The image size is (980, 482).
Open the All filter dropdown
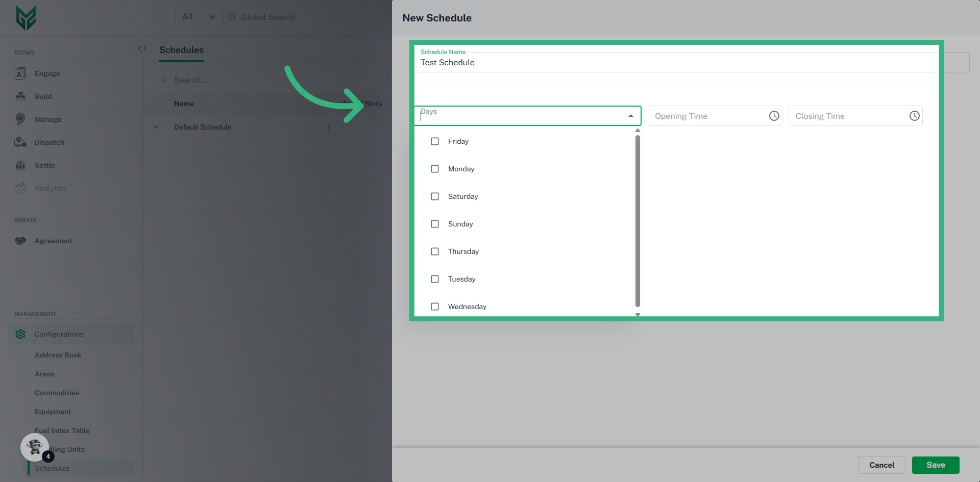pos(199,17)
